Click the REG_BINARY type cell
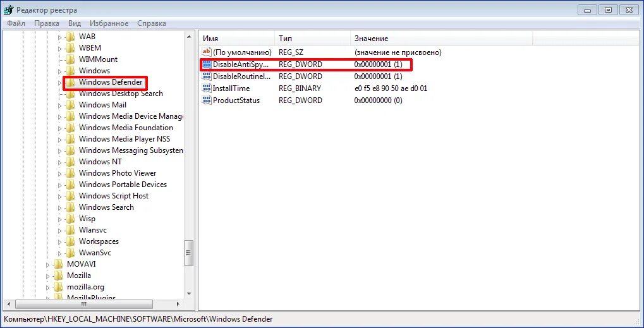Screen dimensions: 644x328 click(x=300, y=88)
